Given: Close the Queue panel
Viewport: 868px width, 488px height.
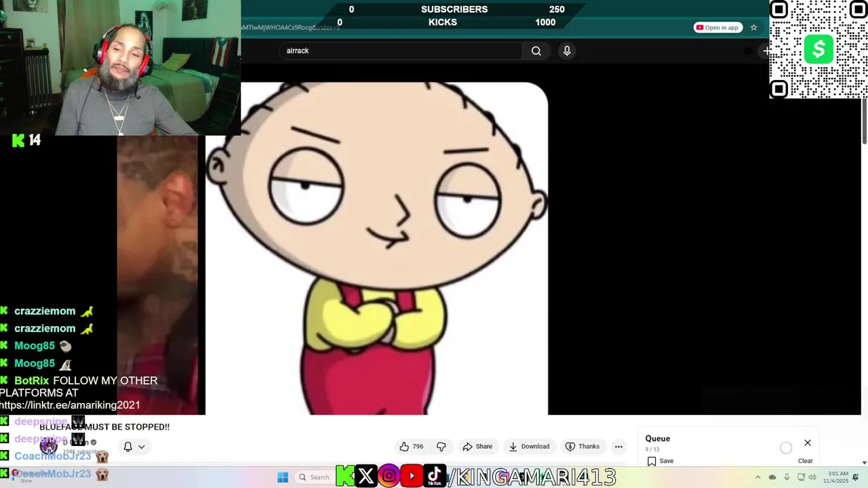Looking at the screenshot, I should (808, 443).
